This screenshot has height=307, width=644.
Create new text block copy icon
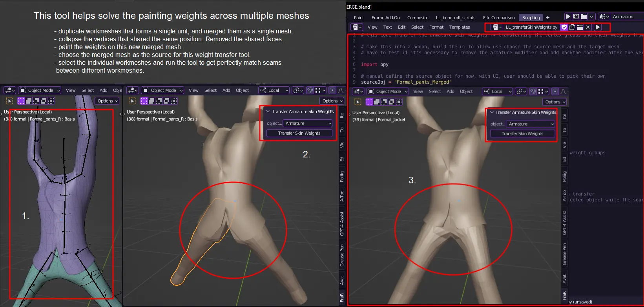(x=572, y=27)
